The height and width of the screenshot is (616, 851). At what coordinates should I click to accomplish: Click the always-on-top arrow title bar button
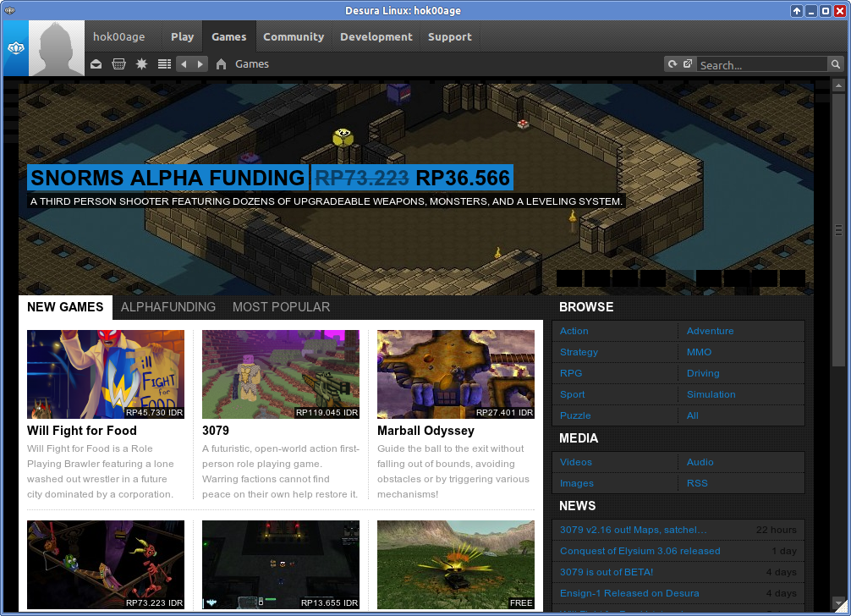(797, 11)
